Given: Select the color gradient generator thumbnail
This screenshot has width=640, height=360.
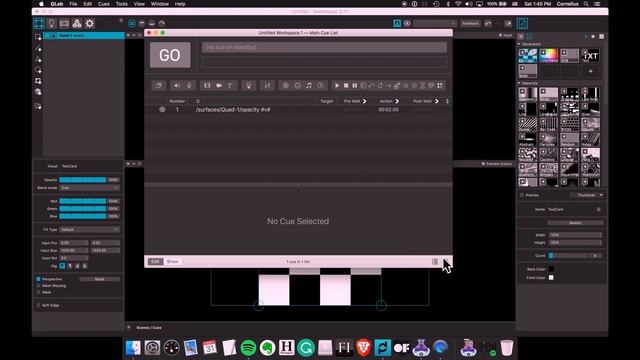Looking at the screenshot, I should (548, 56).
